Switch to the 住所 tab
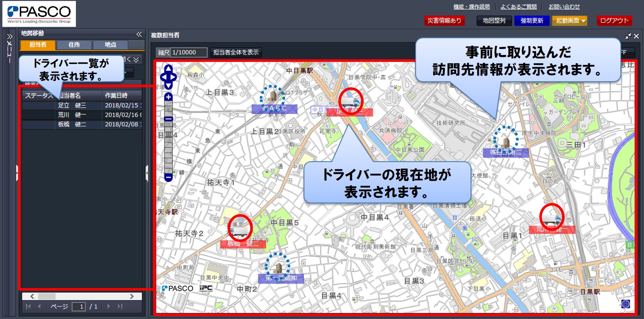 (x=74, y=45)
